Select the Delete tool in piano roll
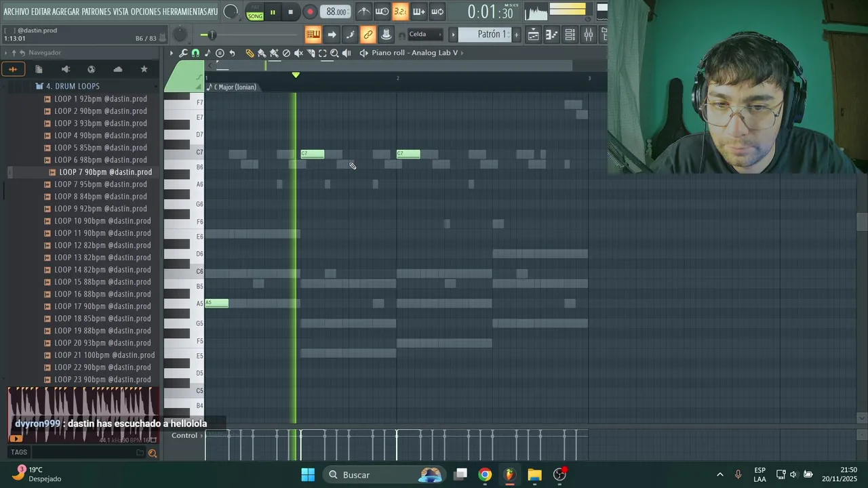 point(286,53)
